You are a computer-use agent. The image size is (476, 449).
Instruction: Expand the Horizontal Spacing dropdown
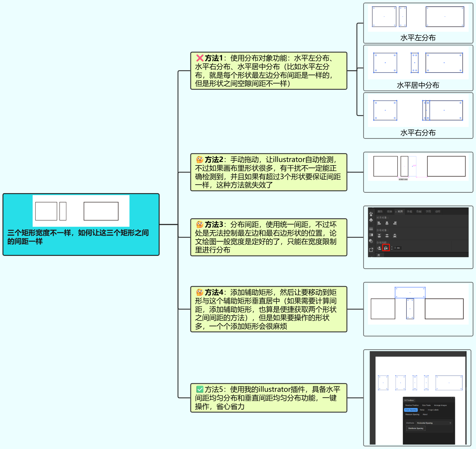(434, 423)
